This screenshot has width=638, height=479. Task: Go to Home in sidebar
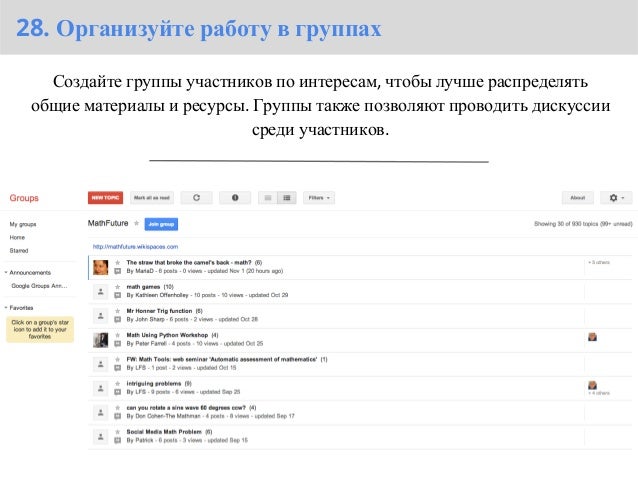pos(17,237)
